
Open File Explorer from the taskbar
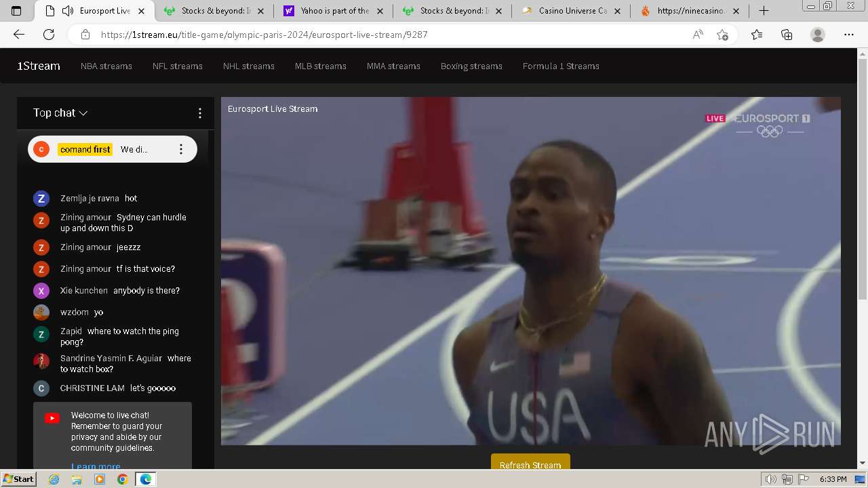77,479
